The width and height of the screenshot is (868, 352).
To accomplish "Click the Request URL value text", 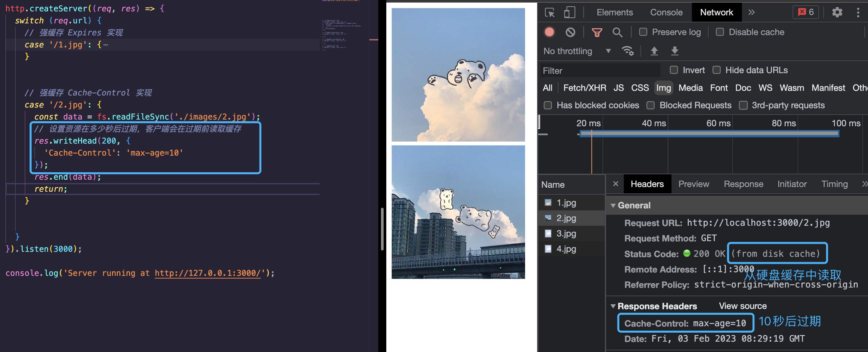I will point(758,223).
